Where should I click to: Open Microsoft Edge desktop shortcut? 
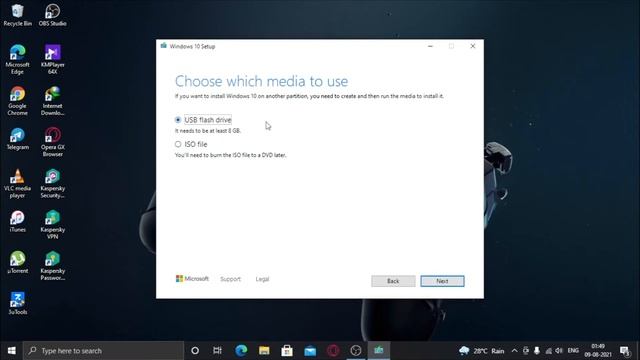click(x=18, y=60)
